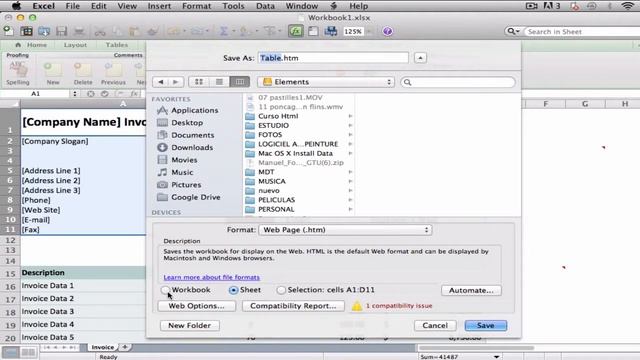Image resolution: width=640 pixels, height=360 pixels.
Task: Go back in the file browser
Action: coord(160,82)
